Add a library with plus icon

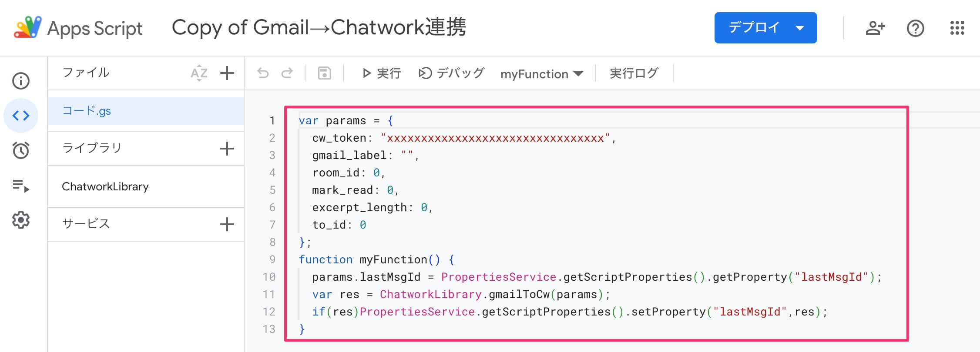tap(227, 149)
